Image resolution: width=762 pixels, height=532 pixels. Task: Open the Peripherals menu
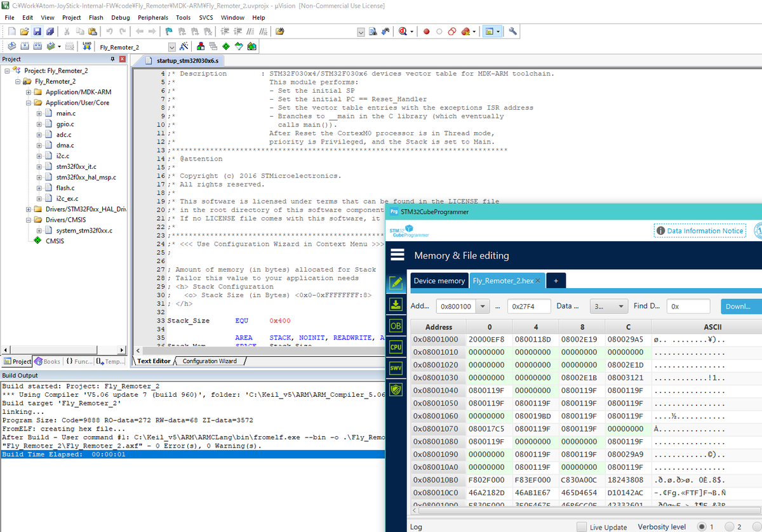(153, 17)
